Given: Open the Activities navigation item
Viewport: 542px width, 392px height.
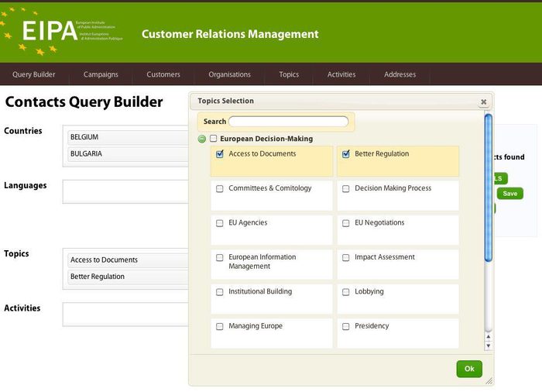Looking at the screenshot, I should click(x=341, y=74).
